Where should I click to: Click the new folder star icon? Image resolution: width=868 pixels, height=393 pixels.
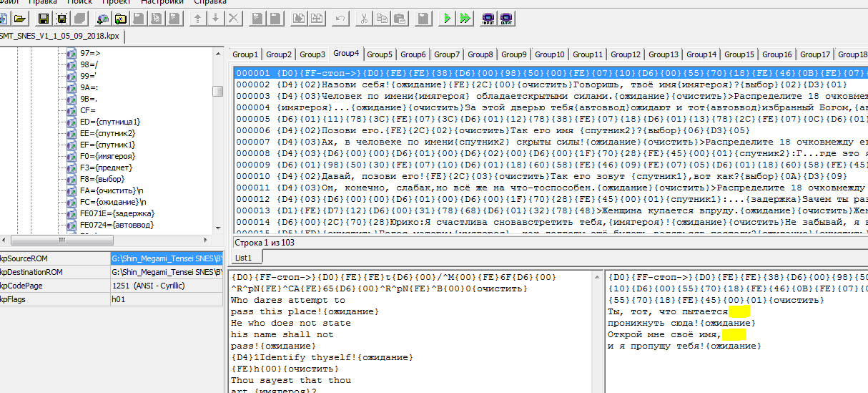(120, 18)
